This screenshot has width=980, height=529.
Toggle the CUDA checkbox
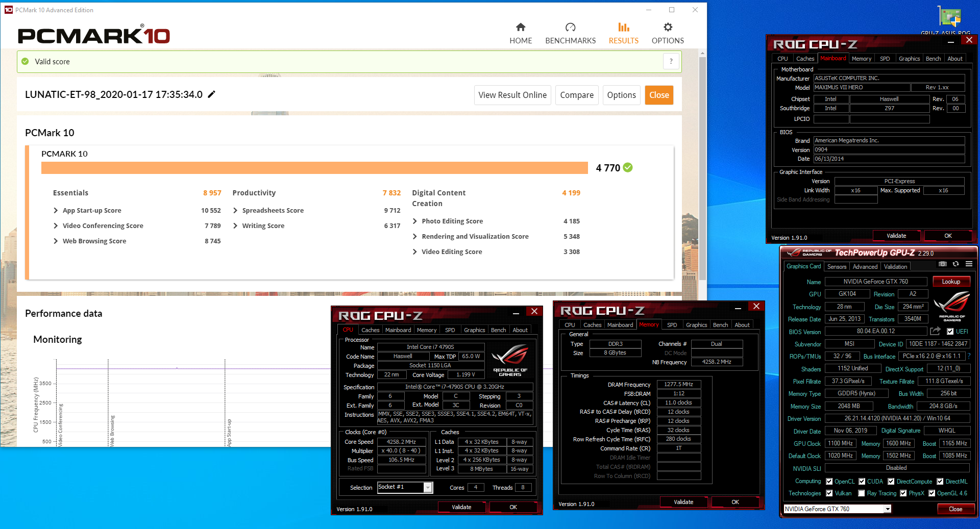[862, 481]
